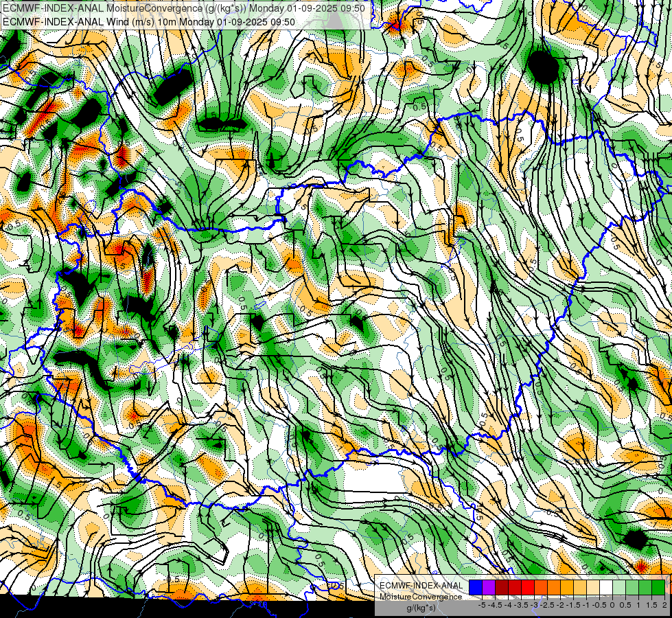Click the legend tick value -5

pos(482,605)
